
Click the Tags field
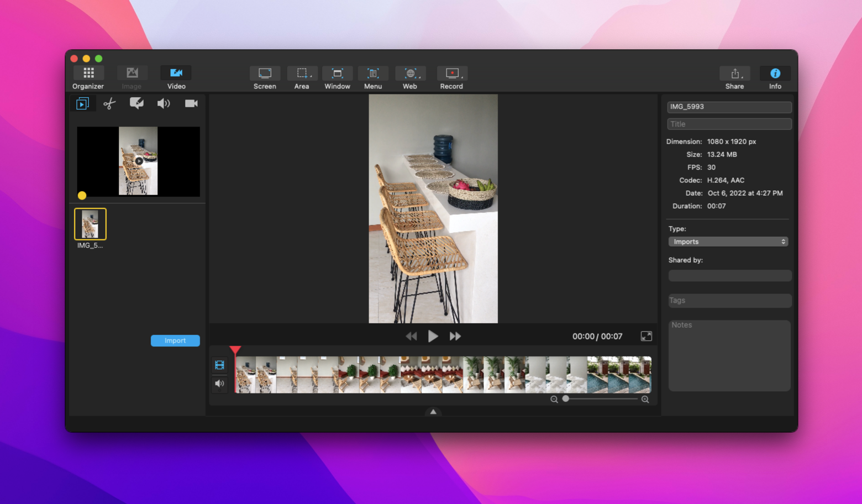click(730, 301)
